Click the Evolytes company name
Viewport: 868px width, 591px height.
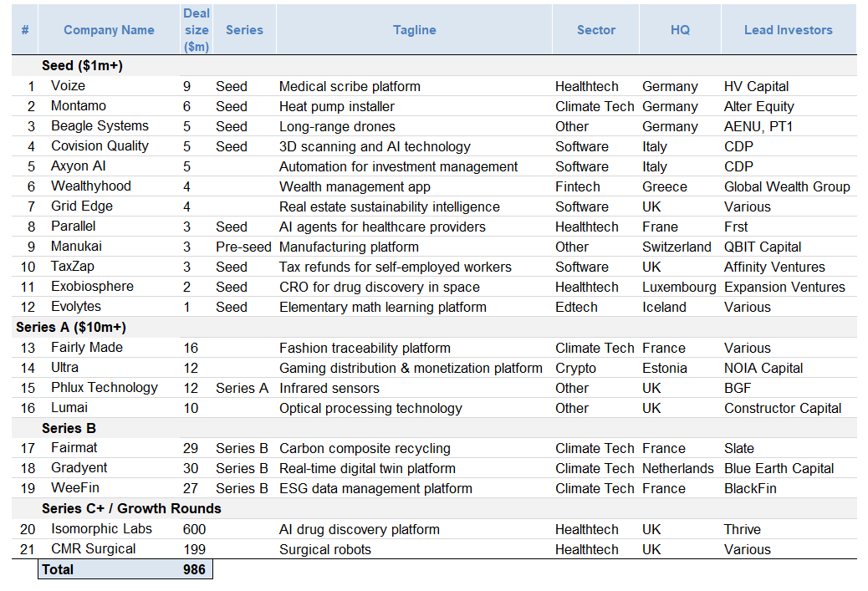(x=76, y=307)
